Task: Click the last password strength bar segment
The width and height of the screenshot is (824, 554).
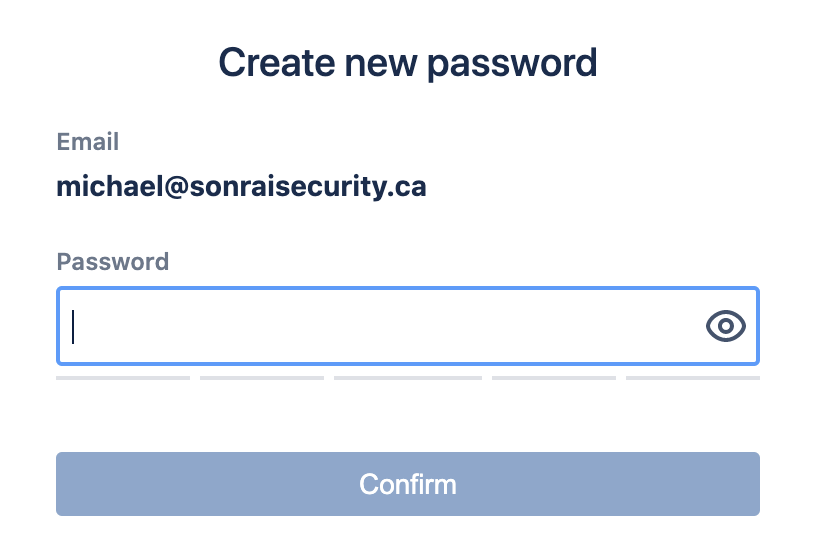Action: 693,378
